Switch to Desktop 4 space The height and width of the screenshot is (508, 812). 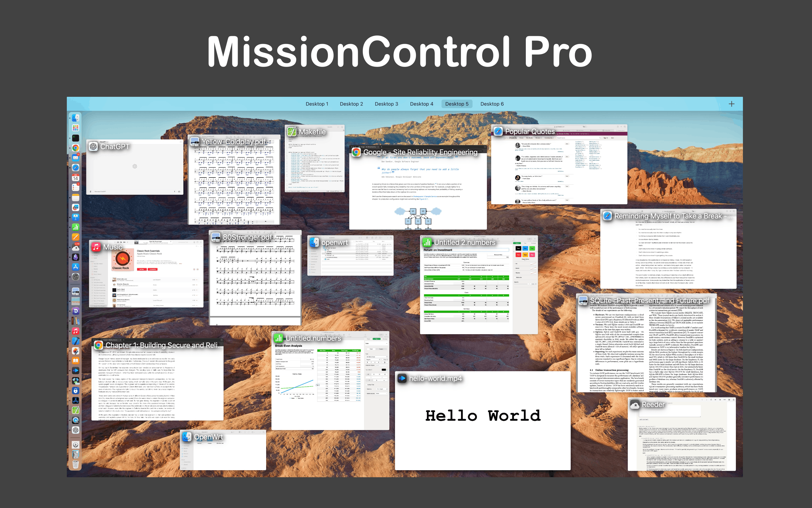[422, 104]
